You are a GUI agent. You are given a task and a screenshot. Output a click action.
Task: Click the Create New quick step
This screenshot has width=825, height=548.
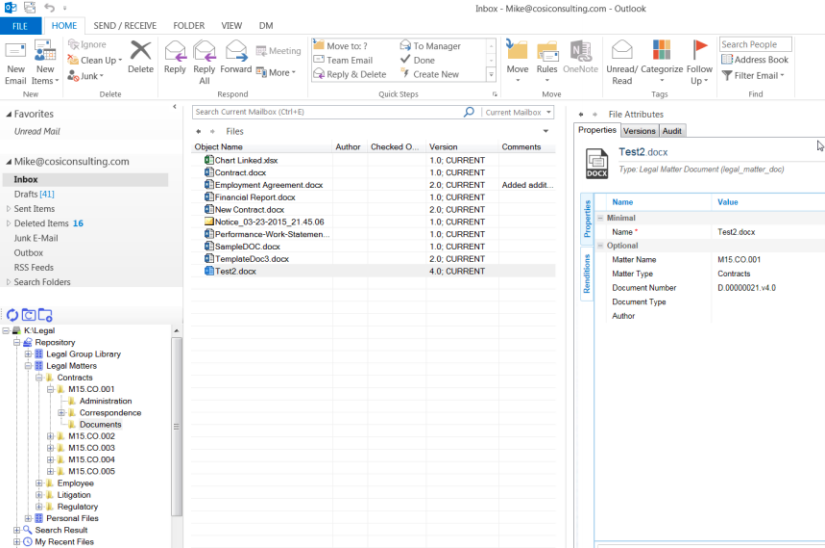tap(429, 74)
